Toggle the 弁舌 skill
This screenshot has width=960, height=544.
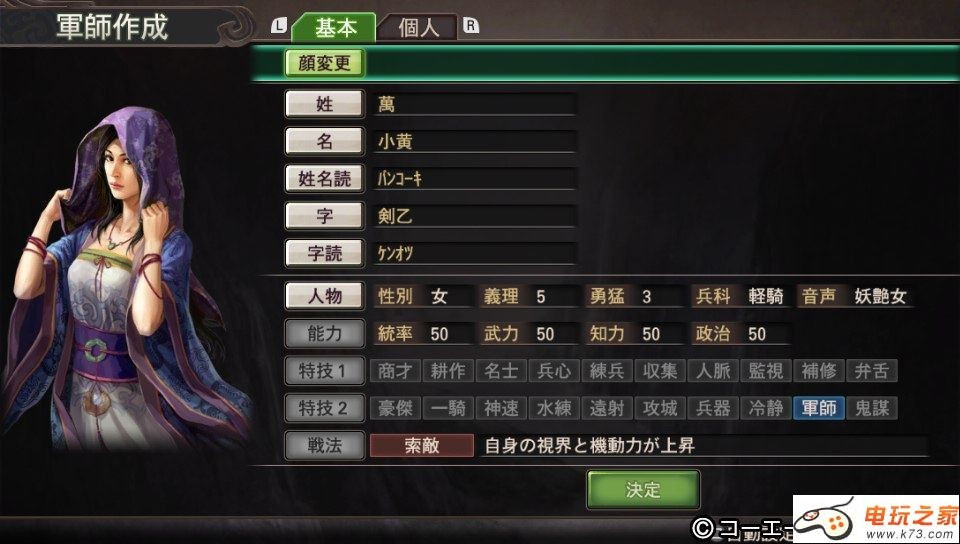(872, 371)
